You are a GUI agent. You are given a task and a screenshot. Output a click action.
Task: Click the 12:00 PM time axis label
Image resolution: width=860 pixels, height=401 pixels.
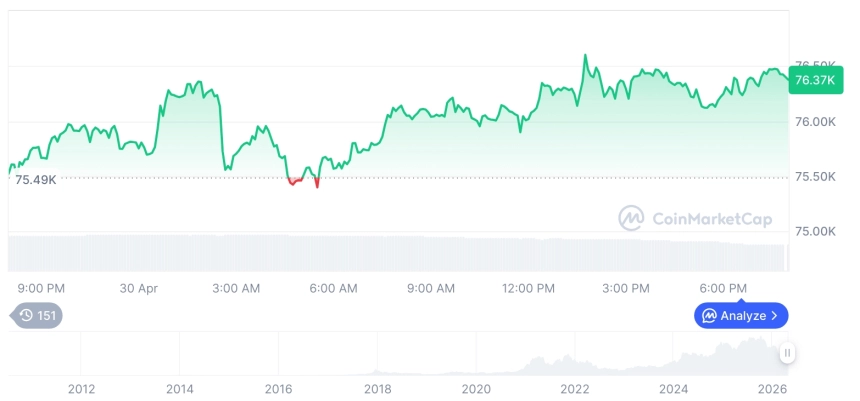[x=528, y=288]
